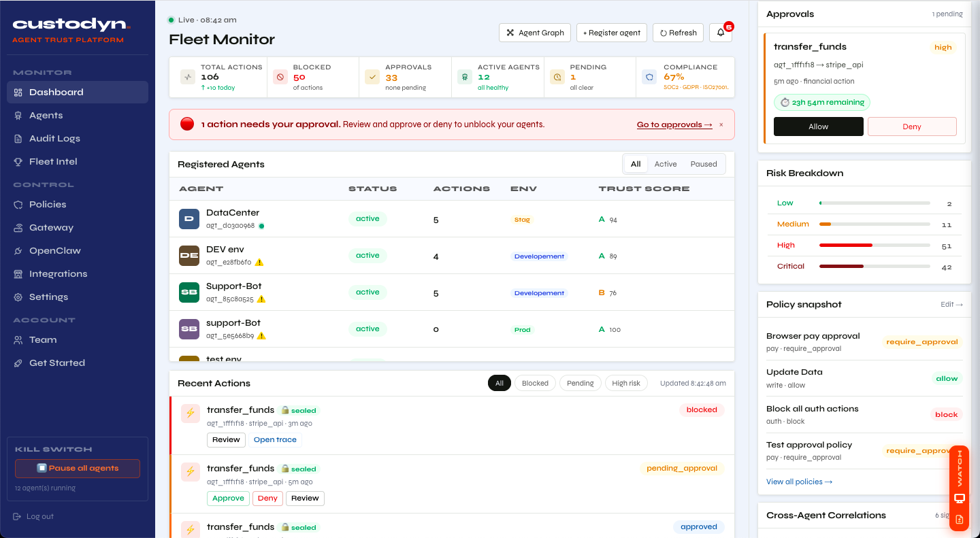Approve the pending transfer_funds action
This screenshot has width=980, height=538.
pyautogui.click(x=228, y=499)
